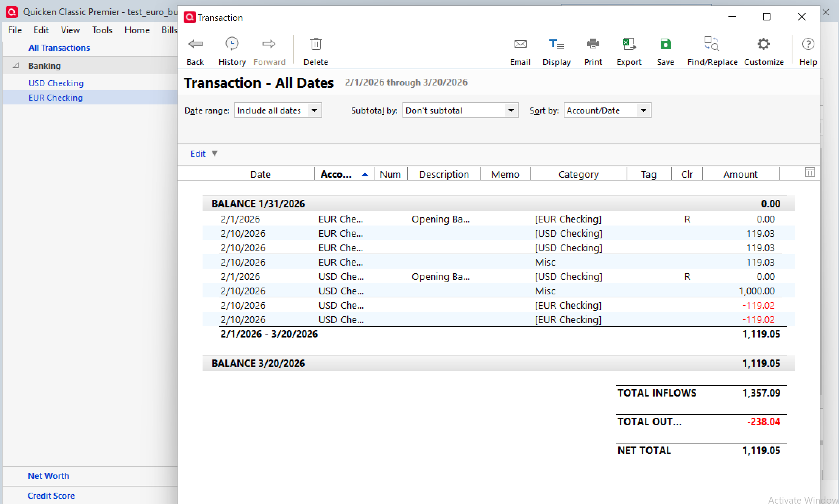Open Display options via toolbar icon

tap(556, 45)
